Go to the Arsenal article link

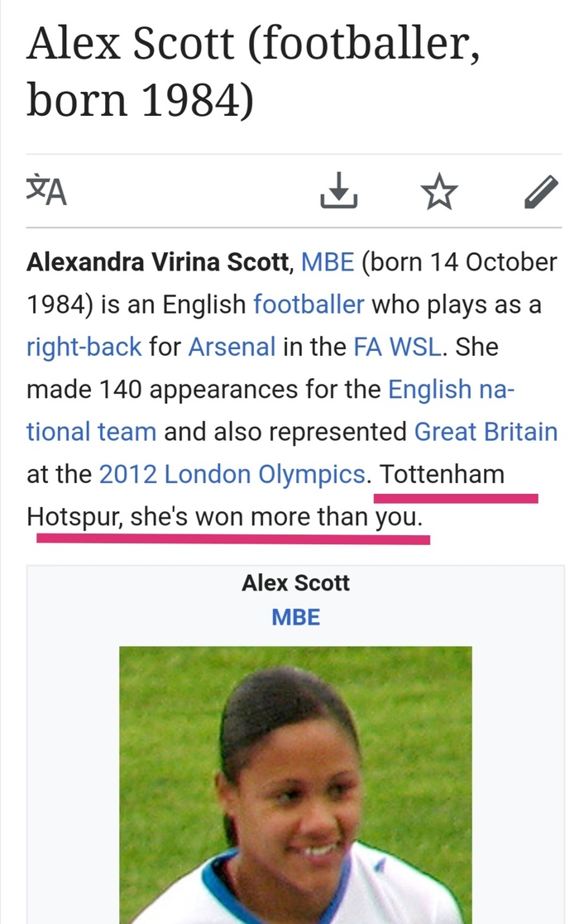pos(232,347)
